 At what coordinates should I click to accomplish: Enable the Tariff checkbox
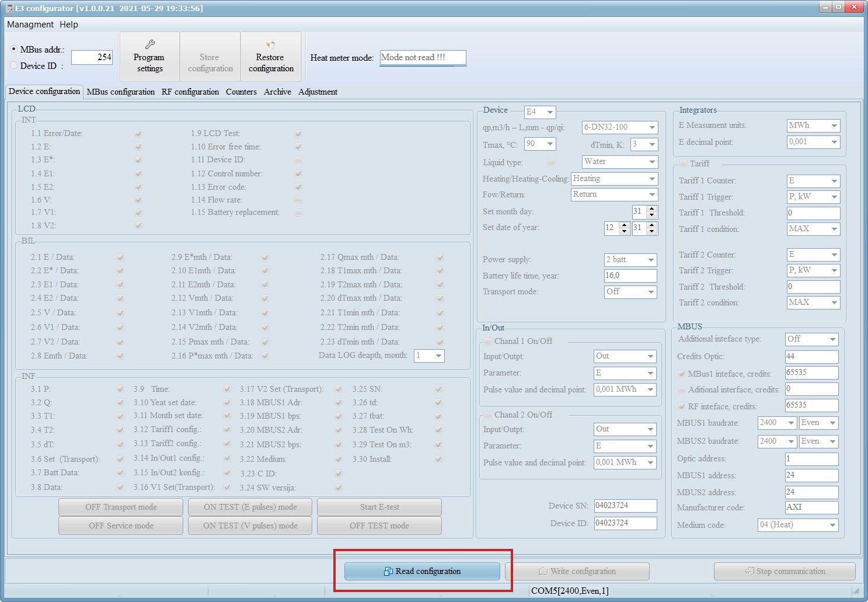click(x=684, y=163)
